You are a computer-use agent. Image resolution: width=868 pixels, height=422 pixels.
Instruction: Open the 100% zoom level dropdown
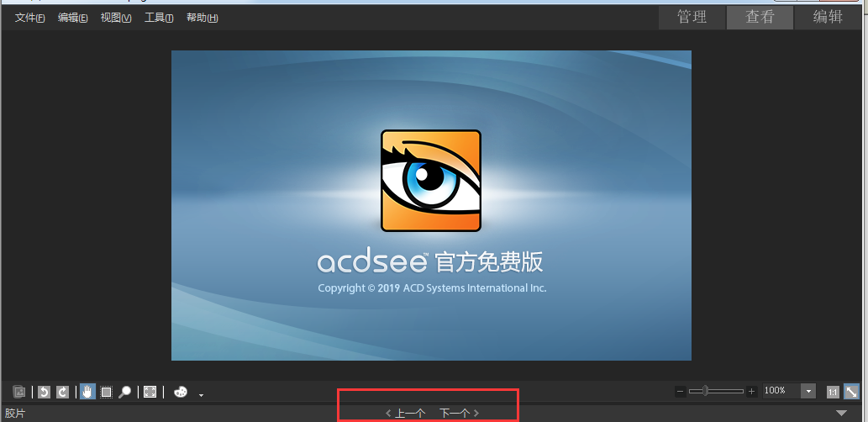808,392
